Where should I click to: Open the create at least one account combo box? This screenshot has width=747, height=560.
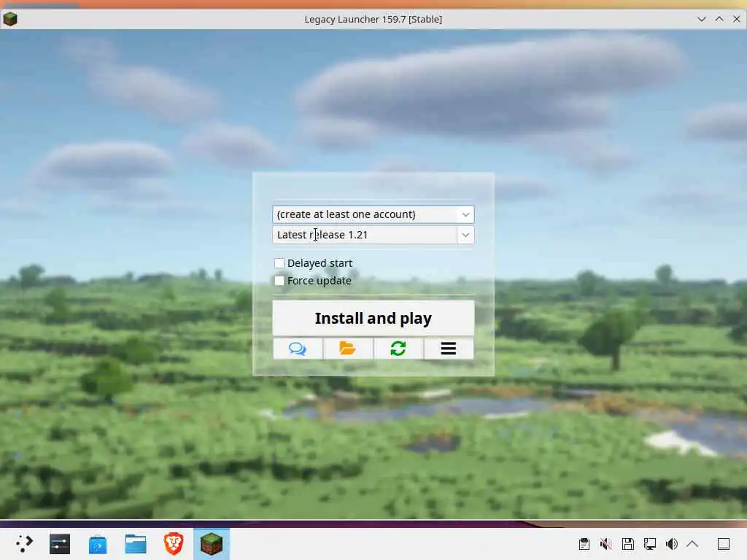373,214
